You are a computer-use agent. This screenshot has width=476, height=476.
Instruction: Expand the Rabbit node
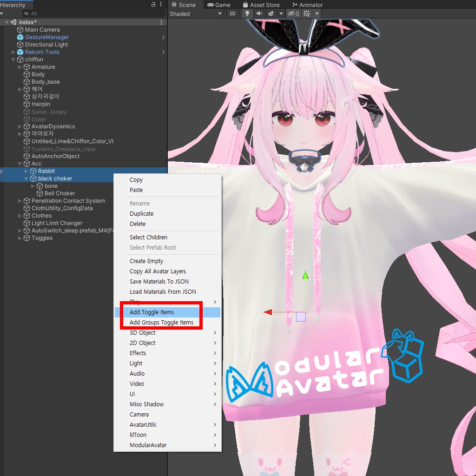[x=26, y=171]
